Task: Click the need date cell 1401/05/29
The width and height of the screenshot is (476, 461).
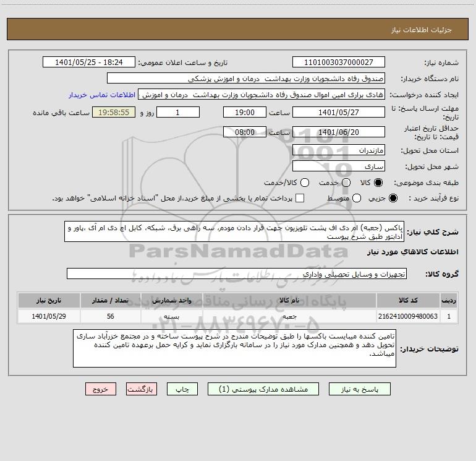Action: point(49,316)
